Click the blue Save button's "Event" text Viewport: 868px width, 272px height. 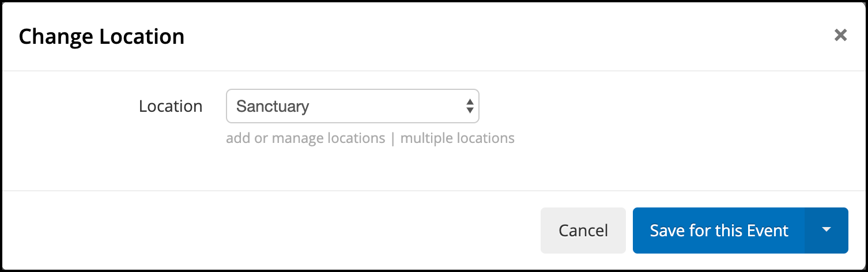tap(767, 231)
